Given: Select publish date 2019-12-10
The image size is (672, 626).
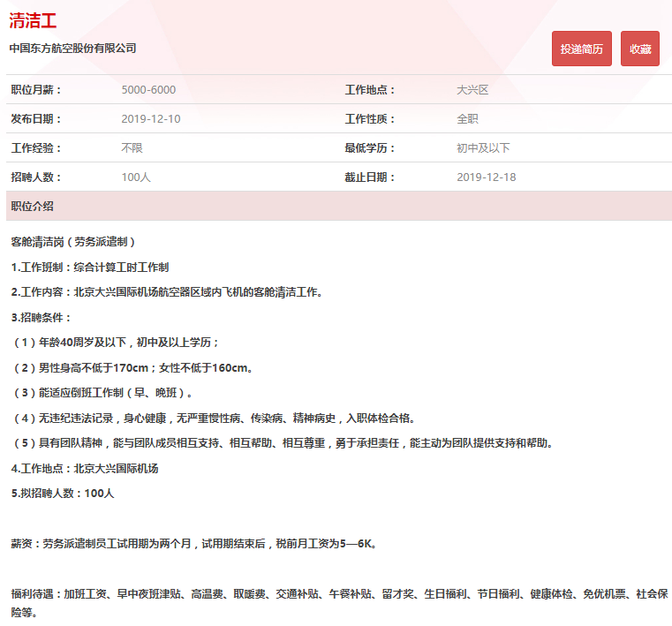Looking at the screenshot, I should click(151, 118).
